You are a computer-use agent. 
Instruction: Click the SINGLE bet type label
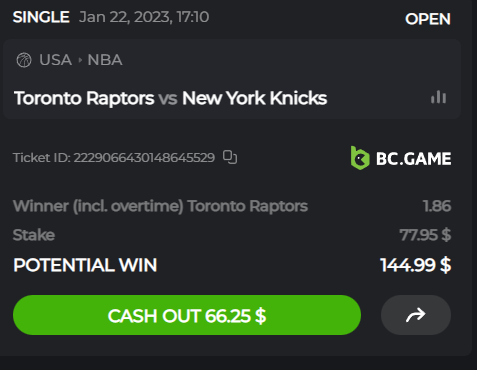click(41, 17)
